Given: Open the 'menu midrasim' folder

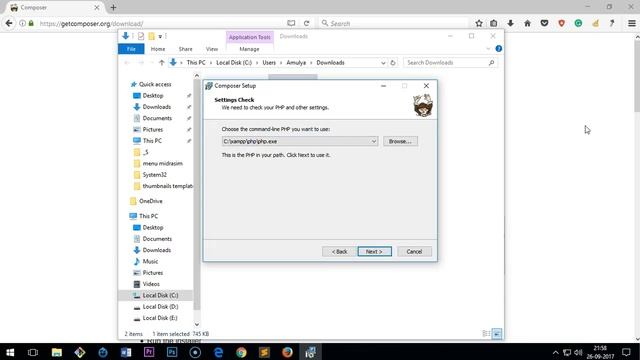Looking at the screenshot, I should [162, 163].
